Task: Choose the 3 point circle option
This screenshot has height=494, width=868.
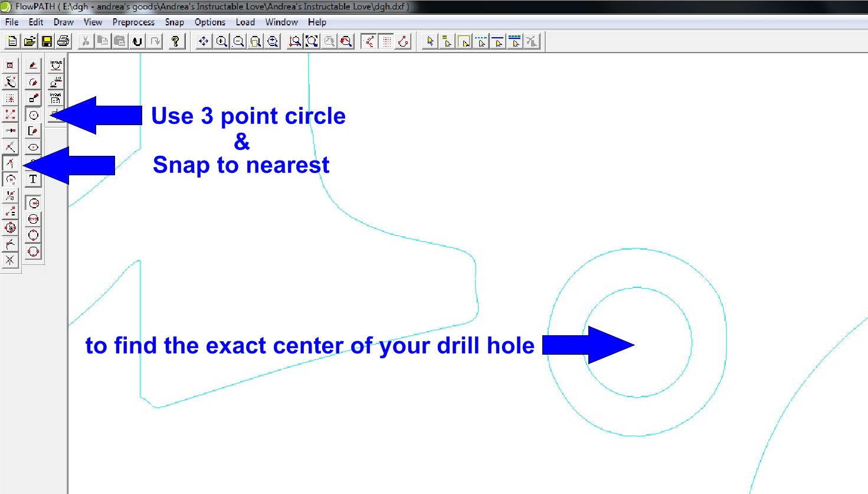Action: (x=33, y=252)
